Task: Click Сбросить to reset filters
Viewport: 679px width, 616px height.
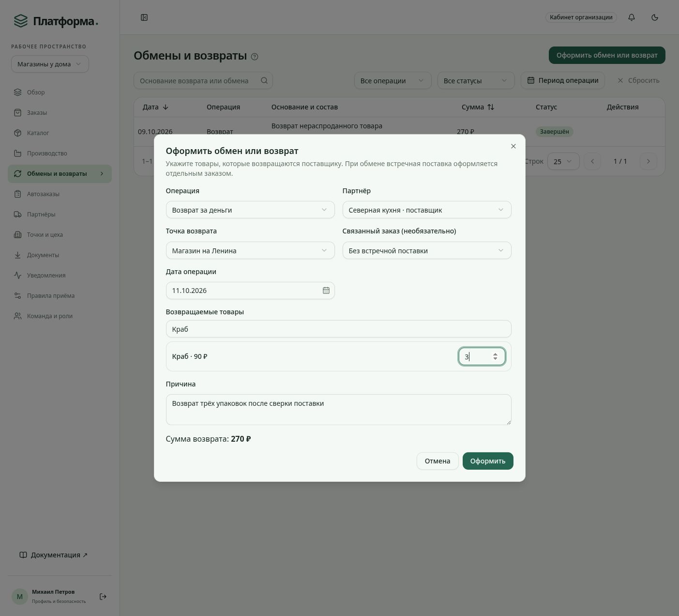Action: point(638,80)
